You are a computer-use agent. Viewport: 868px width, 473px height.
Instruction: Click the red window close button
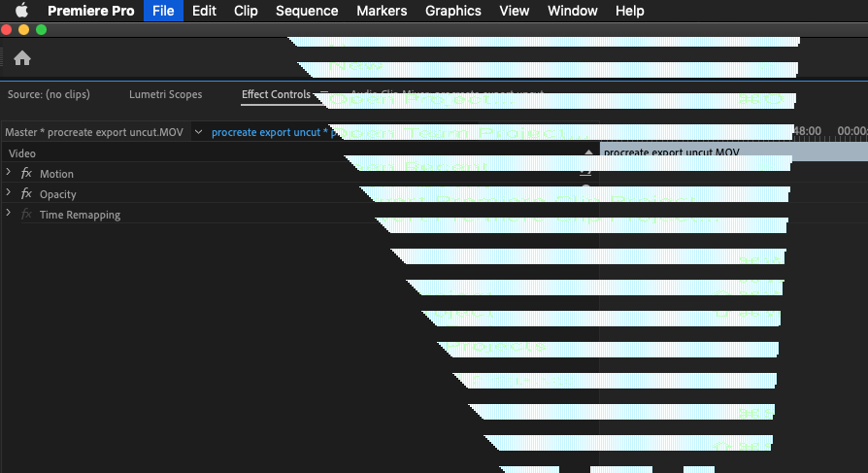(x=7, y=30)
